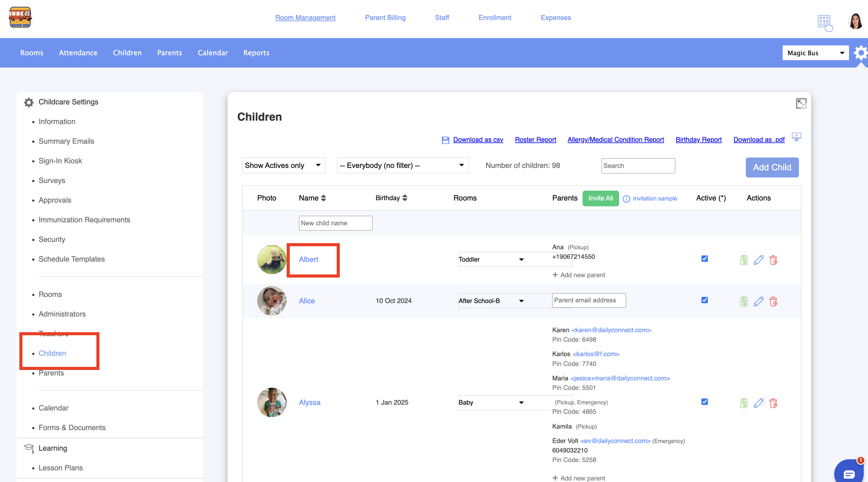868x482 pixels.
Task: Click the expand panel icon in Children card
Action: click(801, 103)
